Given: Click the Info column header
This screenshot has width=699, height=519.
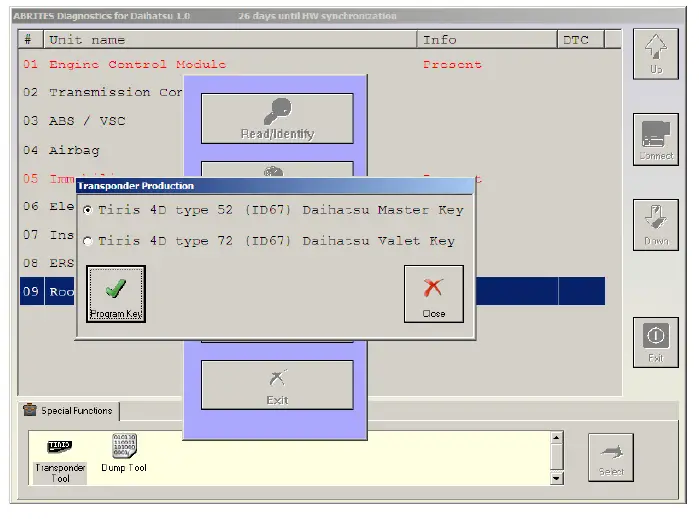Looking at the screenshot, I should pos(487,40).
